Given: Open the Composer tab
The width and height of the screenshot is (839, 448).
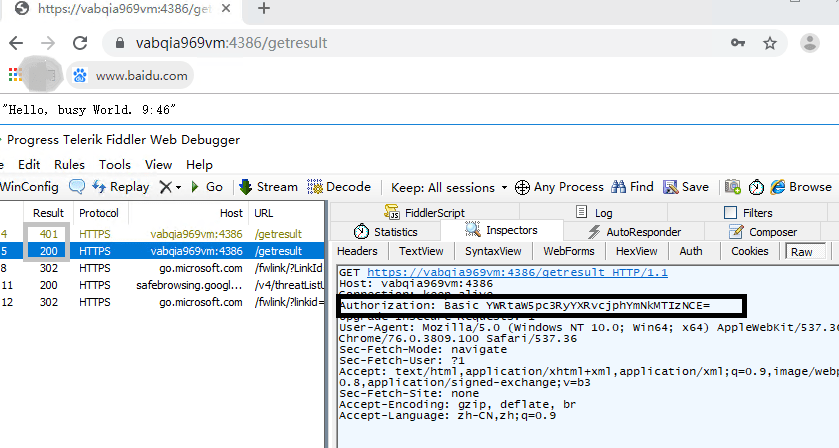Looking at the screenshot, I should point(763,232).
